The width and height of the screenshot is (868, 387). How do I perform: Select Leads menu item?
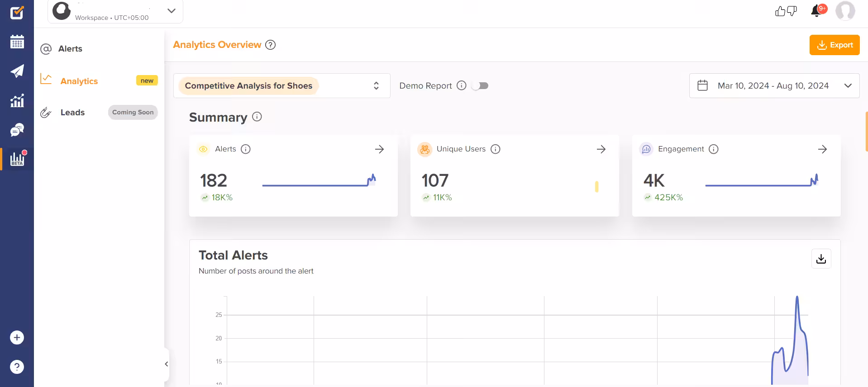72,112
